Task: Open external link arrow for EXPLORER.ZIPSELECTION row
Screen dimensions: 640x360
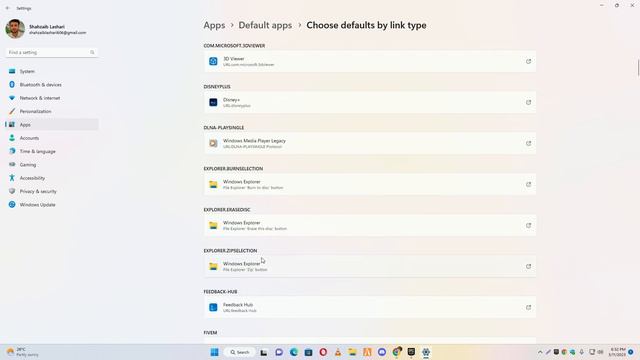Action: [x=528, y=267]
